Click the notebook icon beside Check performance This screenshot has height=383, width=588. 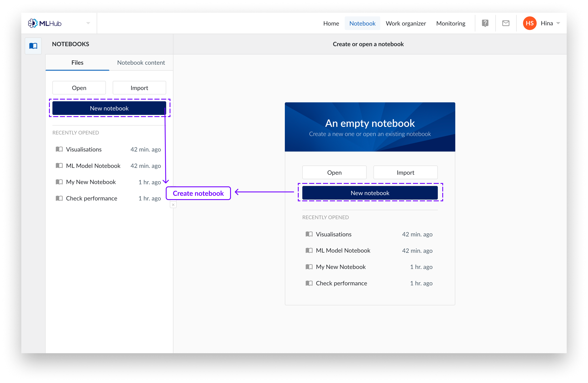click(59, 198)
